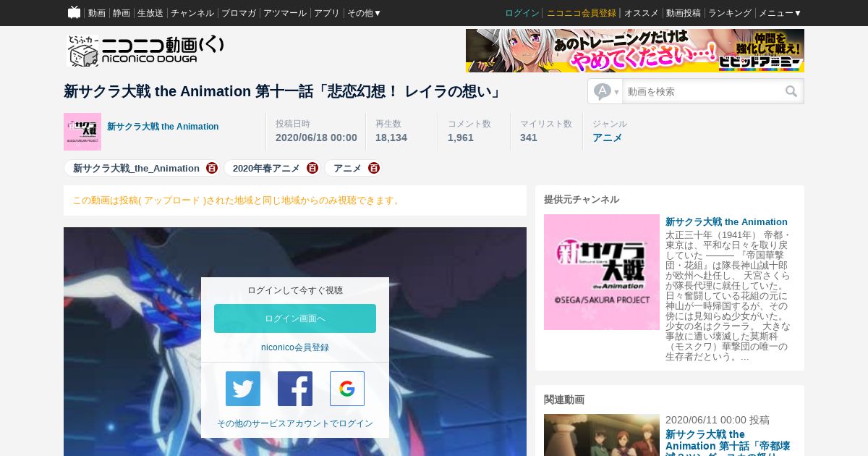Click the post date 2020/06/18 00:00
Screen dimensions: 868x456
click(x=316, y=138)
